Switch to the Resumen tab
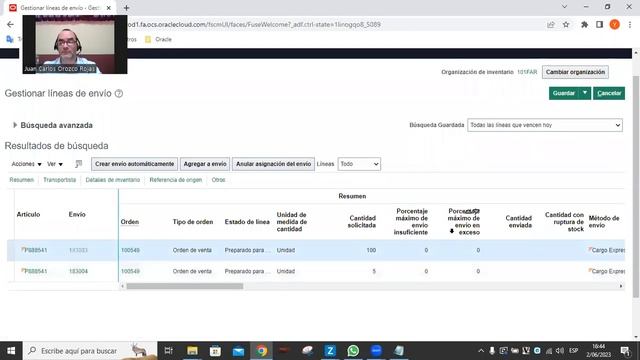The height and width of the screenshot is (360, 640). [x=22, y=180]
